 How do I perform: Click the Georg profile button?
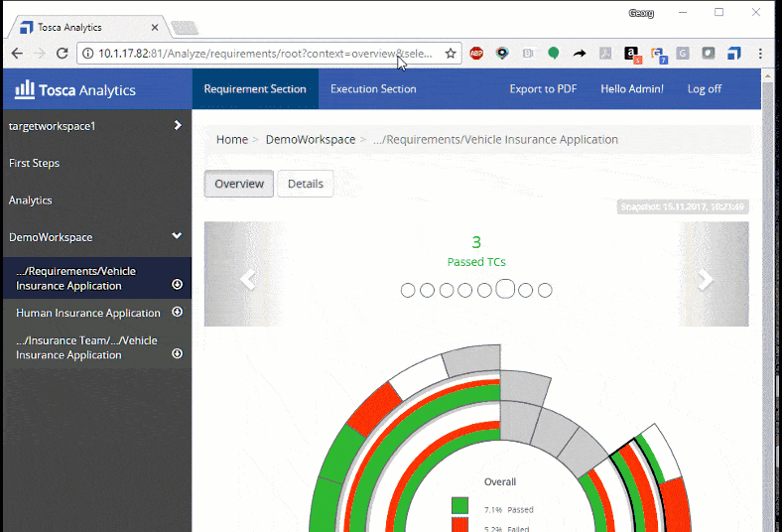tap(641, 13)
